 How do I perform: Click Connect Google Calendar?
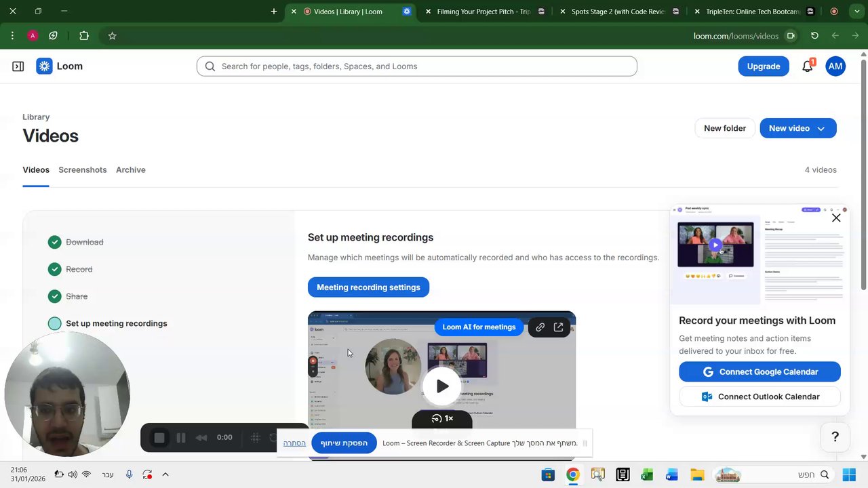759,372
